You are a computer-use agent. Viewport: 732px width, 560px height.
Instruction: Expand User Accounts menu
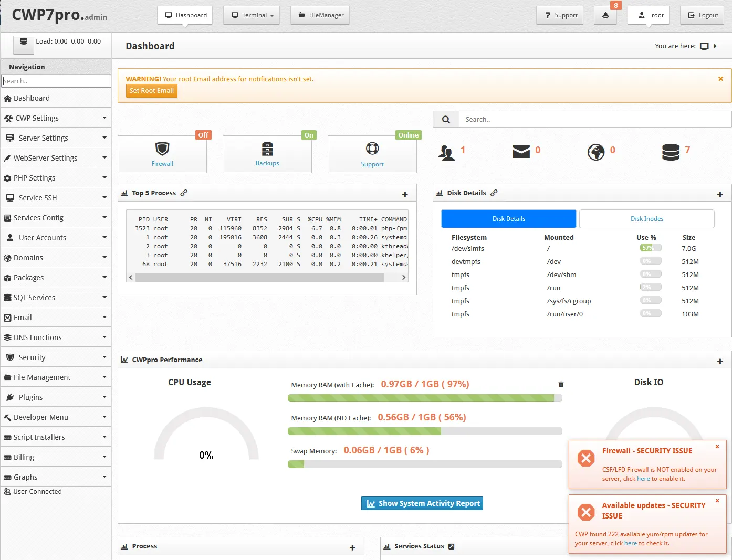[x=56, y=238]
